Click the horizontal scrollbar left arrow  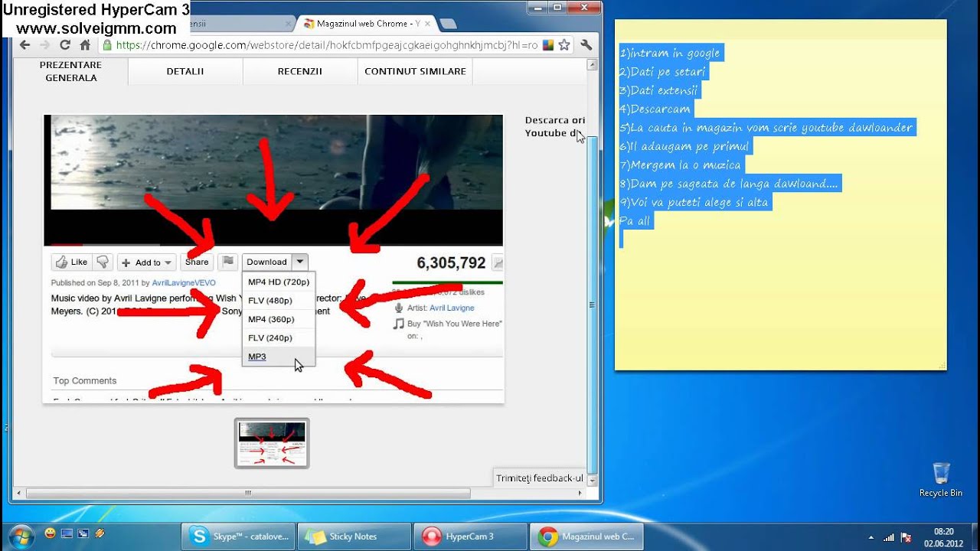click(x=18, y=494)
